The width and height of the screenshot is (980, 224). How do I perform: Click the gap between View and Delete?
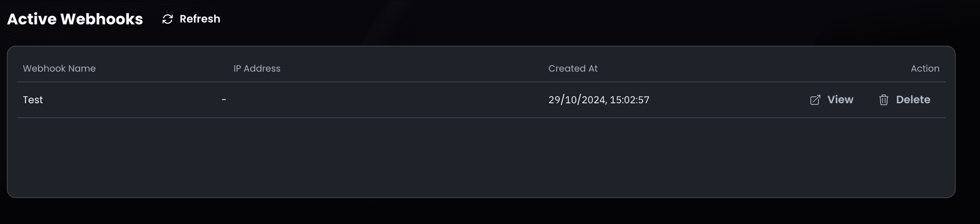coord(866,100)
